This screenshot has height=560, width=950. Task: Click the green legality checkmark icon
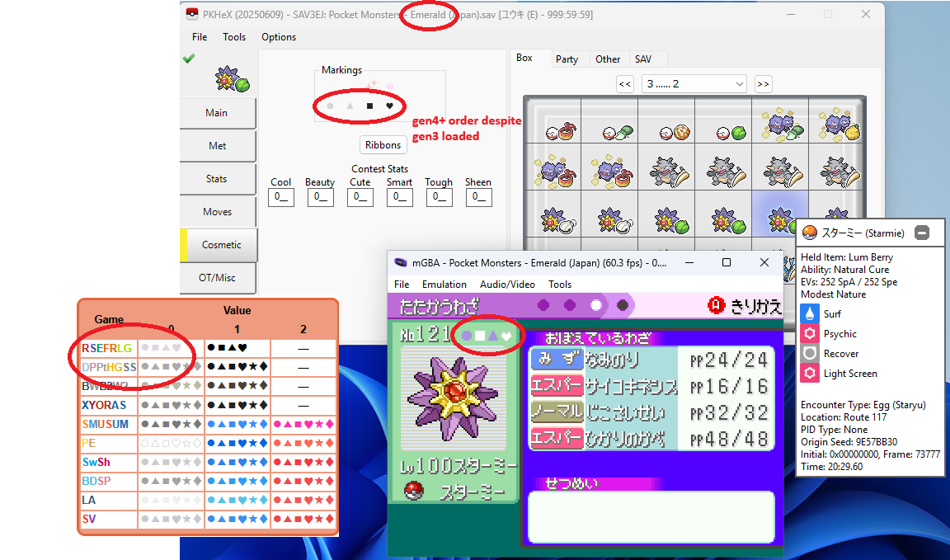coord(189,59)
